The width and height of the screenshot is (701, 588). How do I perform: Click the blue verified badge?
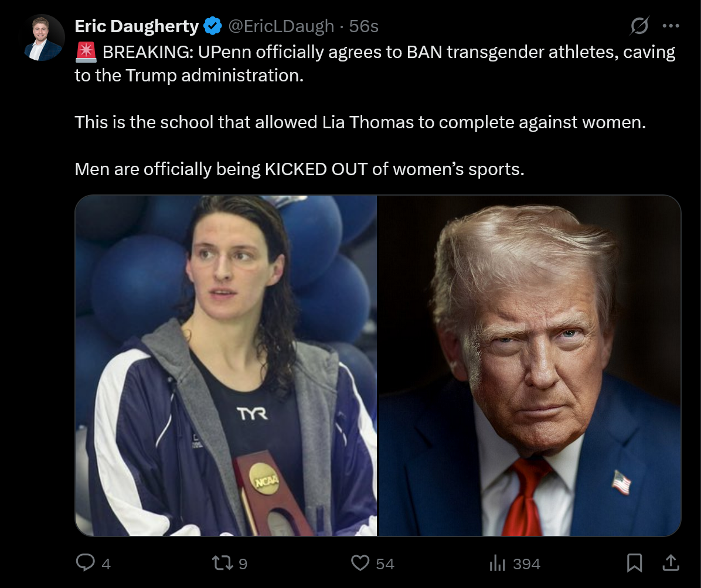pyautogui.click(x=213, y=26)
